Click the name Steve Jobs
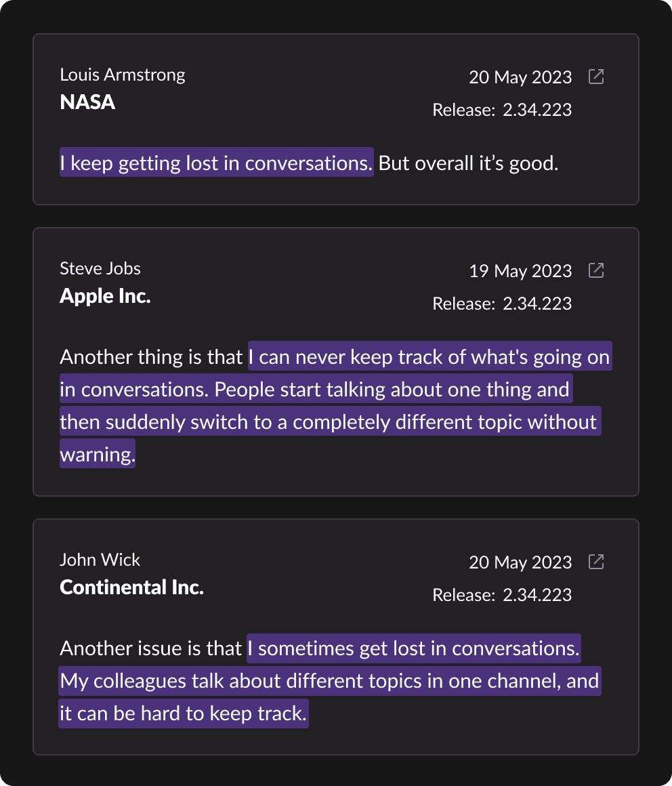672x786 pixels. point(100,268)
